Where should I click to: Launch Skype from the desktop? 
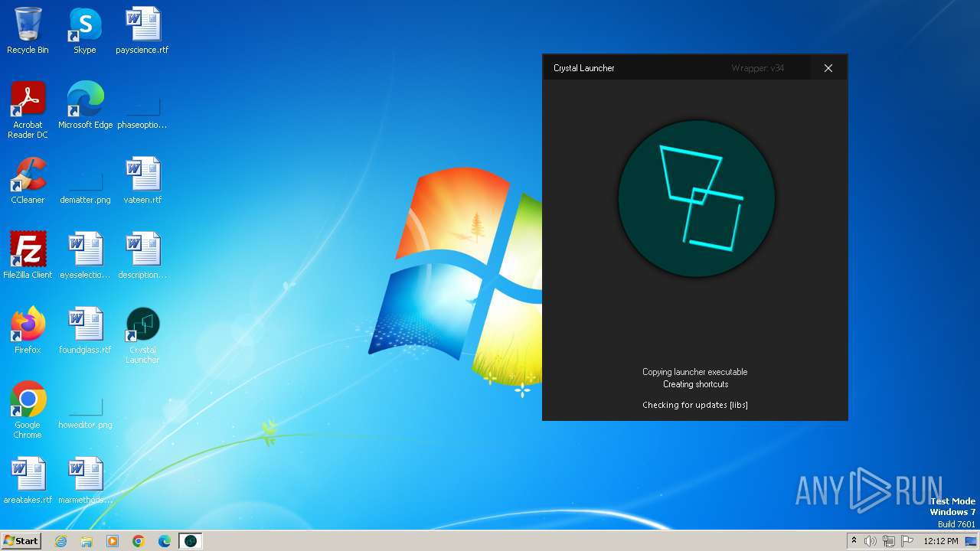pos(85,31)
